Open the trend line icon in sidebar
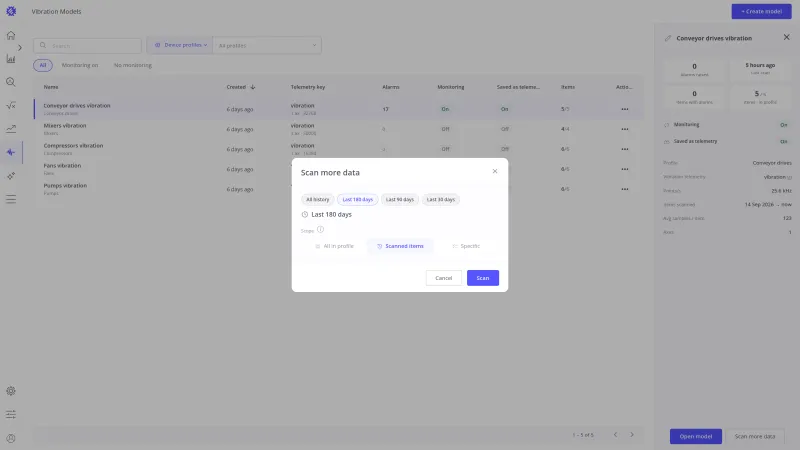The height and width of the screenshot is (450, 800). pos(11,129)
